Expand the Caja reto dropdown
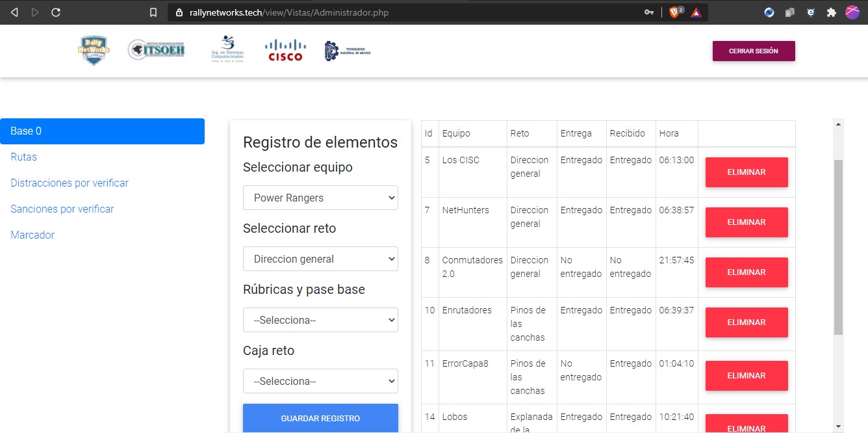 click(320, 381)
